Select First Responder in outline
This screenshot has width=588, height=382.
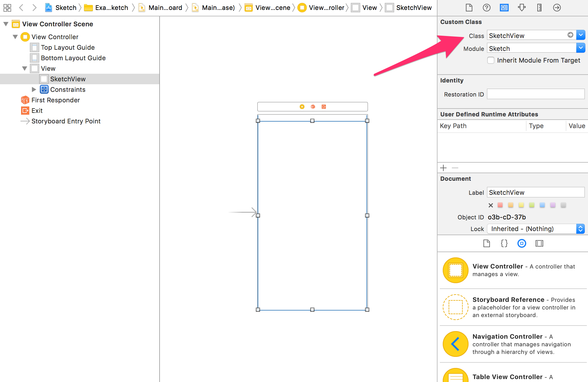[x=55, y=100]
